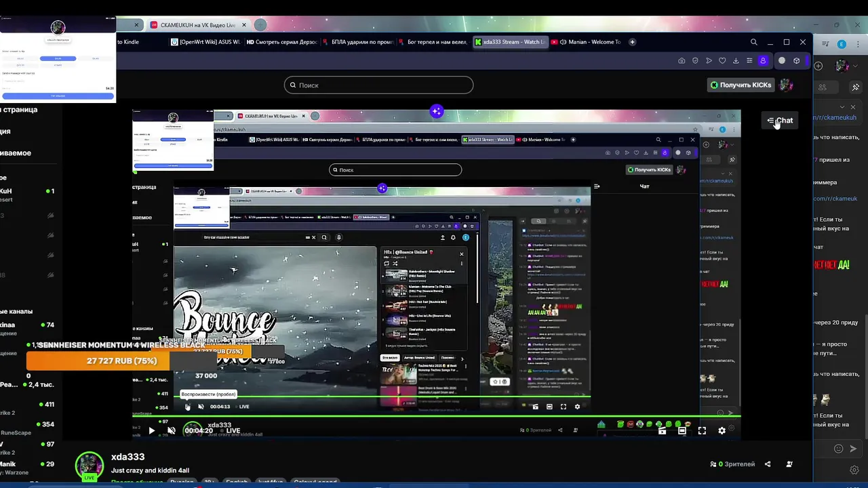
Task: Open a new tab in the front browser window
Action: [632, 42]
